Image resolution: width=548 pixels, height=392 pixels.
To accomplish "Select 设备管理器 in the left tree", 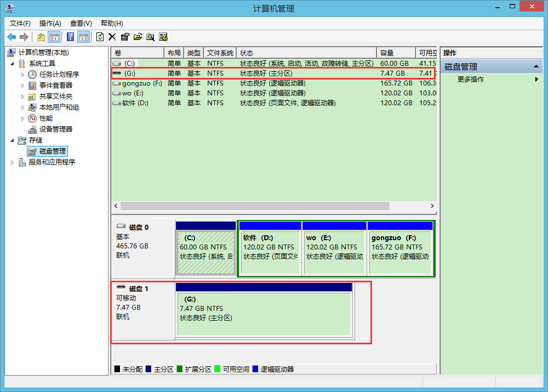I will 55,129.
